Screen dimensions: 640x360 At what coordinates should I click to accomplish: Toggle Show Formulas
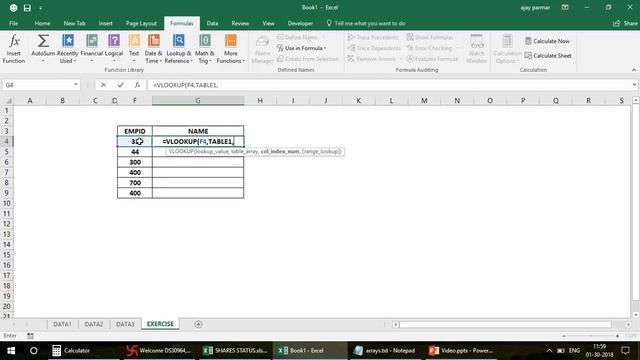pyautogui.click(x=430, y=37)
